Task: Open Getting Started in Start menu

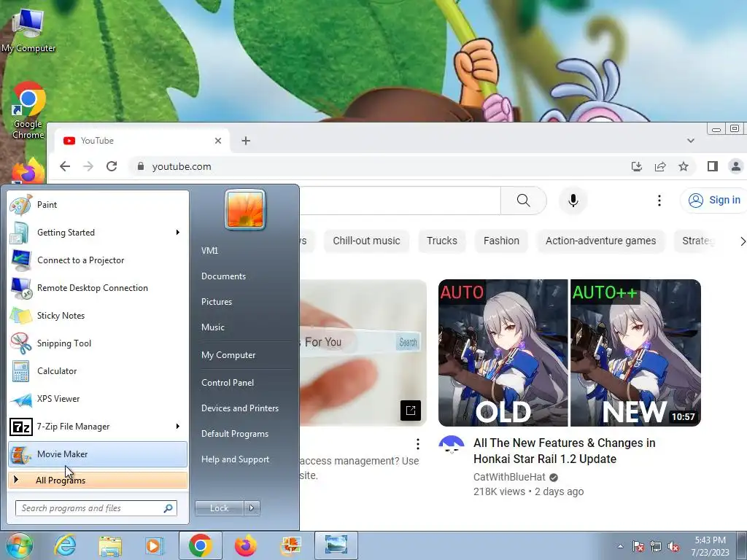Action: click(x=98, y=233)
